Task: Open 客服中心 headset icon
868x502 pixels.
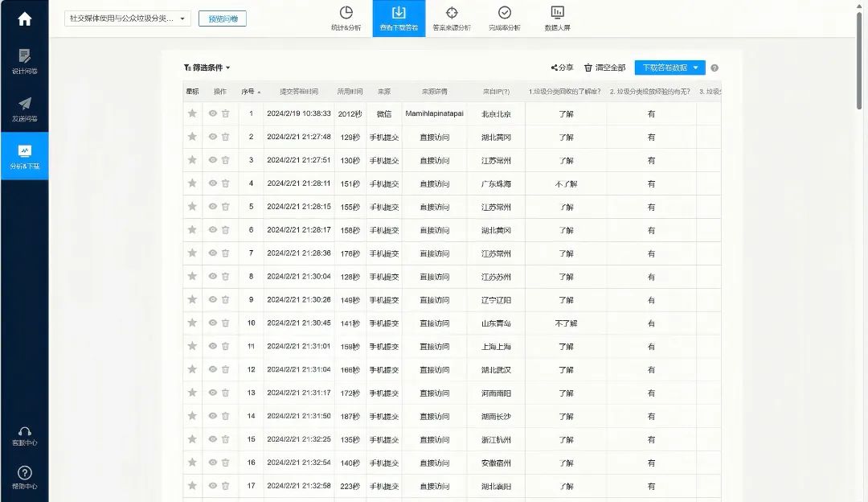Action: 24,435
